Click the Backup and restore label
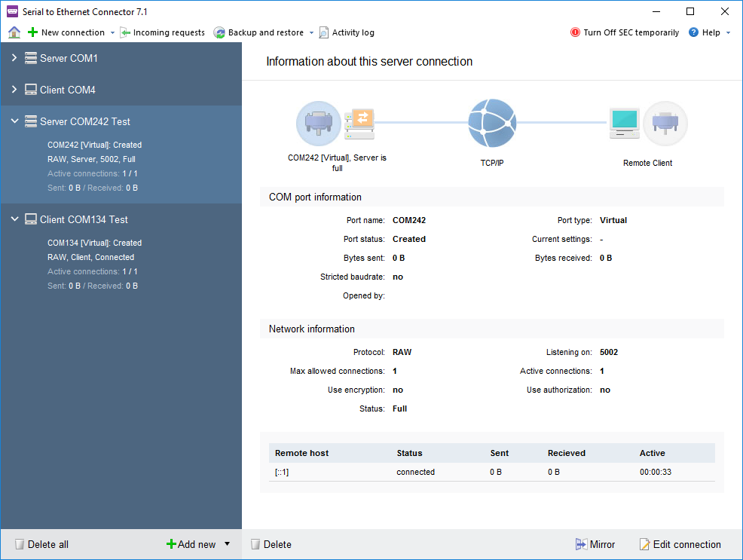Viewport: 743px width, 560px height. (x=266, y=32)
